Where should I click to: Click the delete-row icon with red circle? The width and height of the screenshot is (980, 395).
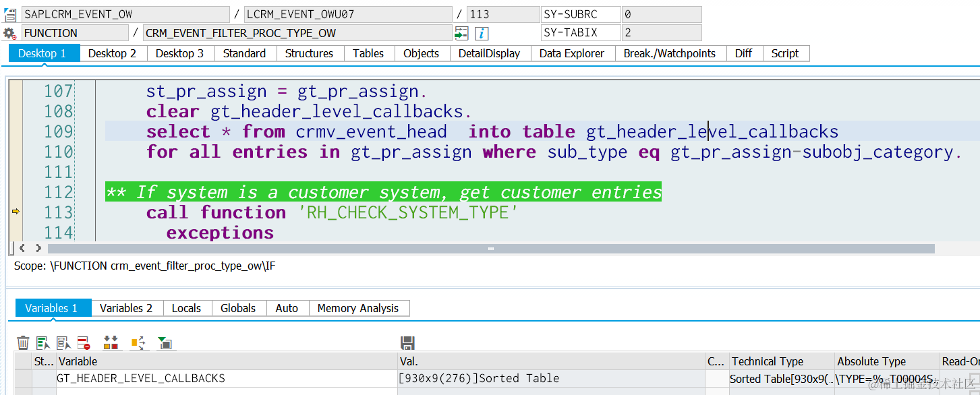click(84, 343)
